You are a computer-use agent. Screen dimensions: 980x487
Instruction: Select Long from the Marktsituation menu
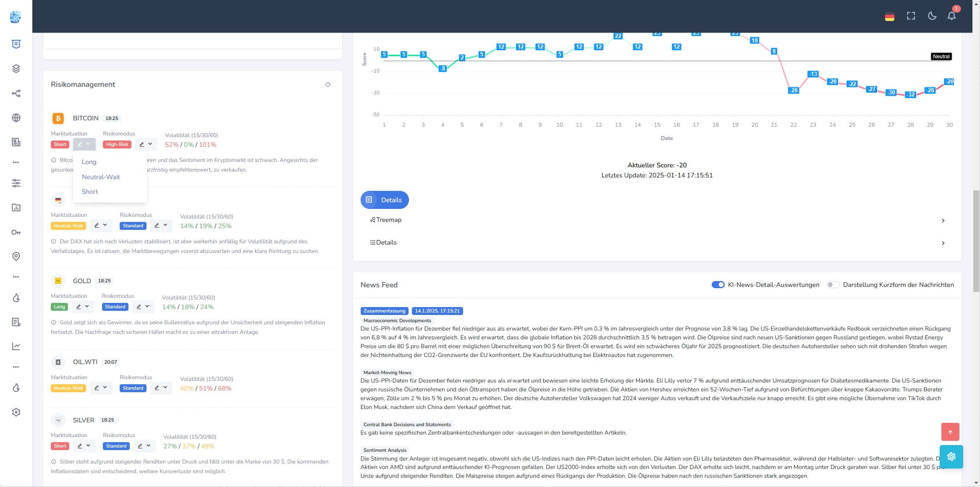[89, 162]
